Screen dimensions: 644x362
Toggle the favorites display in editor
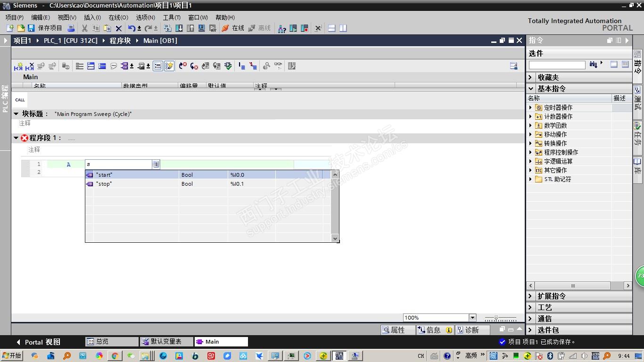[169, 66]
